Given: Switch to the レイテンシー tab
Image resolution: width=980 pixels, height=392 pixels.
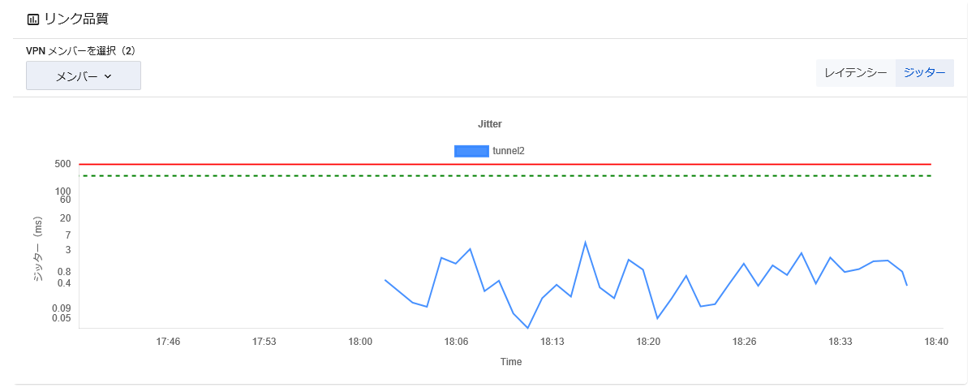Looking at the screenshot, I should pos(856,73).
